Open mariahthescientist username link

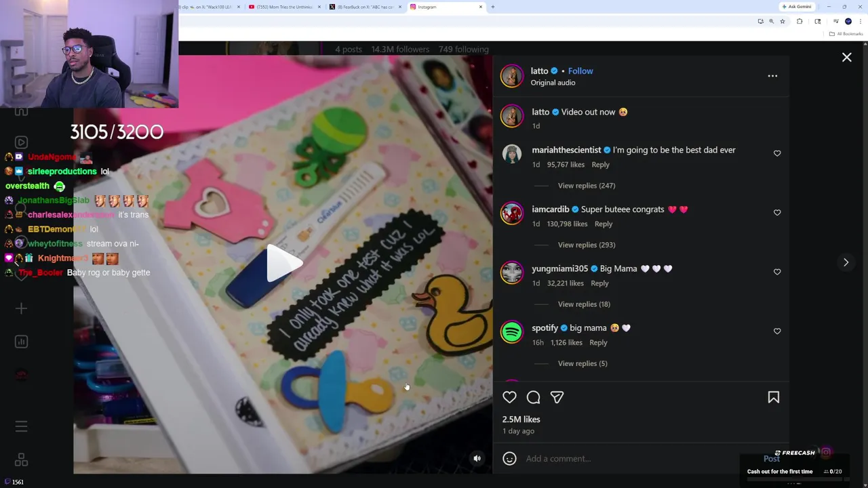(566, 150)
